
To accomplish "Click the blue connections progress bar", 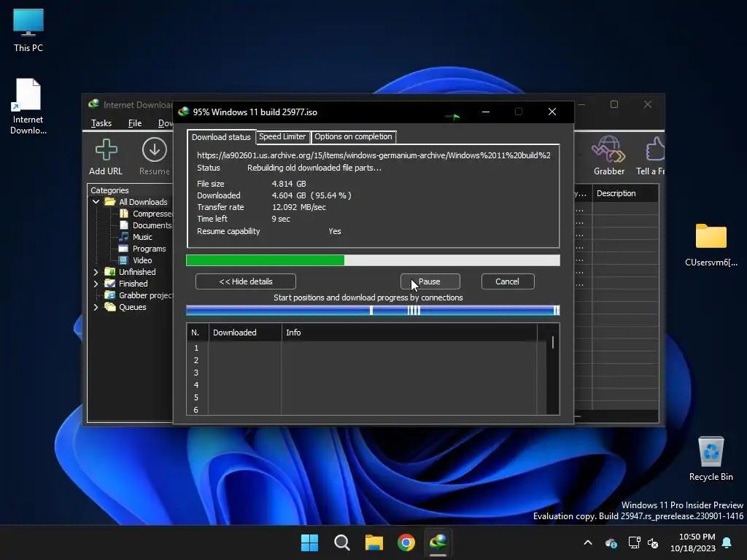I will click(x=373, y=311).
